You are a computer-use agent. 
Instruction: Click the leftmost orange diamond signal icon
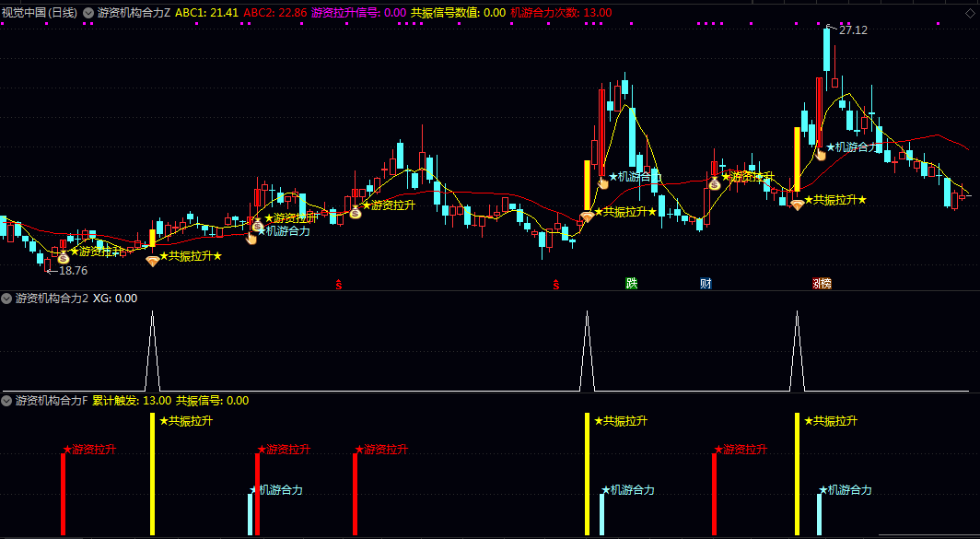click(153, 261)
